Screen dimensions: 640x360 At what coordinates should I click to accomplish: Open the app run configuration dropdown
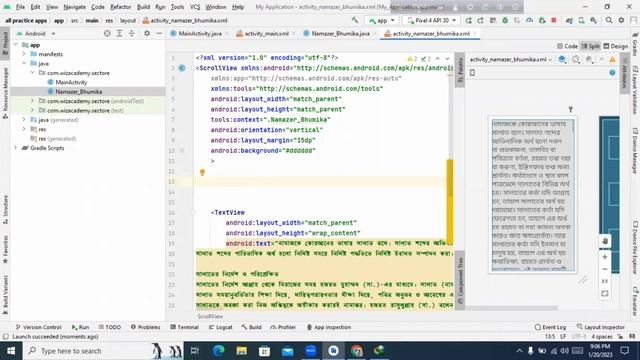(382, 20)
